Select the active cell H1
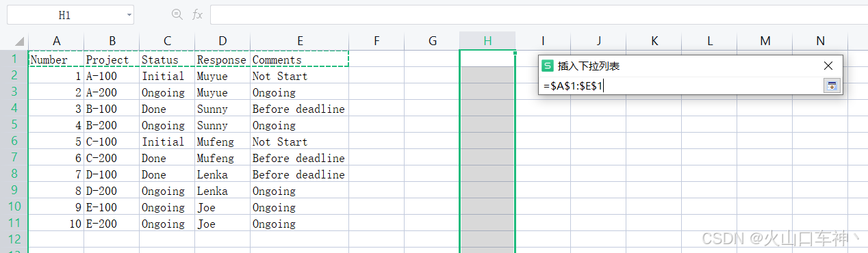868x253 pixels. click(x=487, y=59)
